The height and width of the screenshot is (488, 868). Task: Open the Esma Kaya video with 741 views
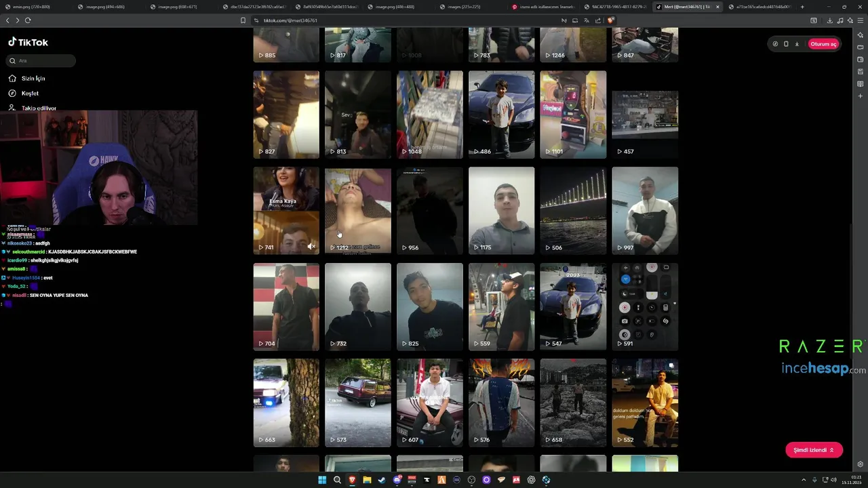tap(286, 211)
